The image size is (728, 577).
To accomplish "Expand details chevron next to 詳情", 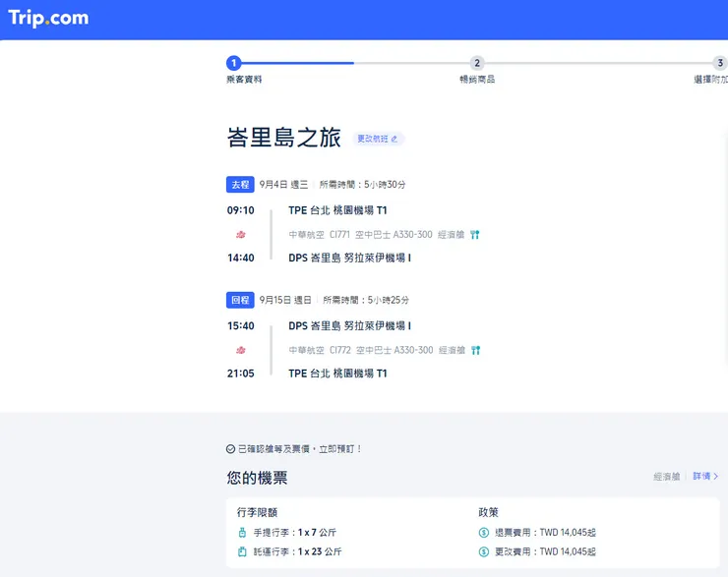I will click(x=716, y=477).
